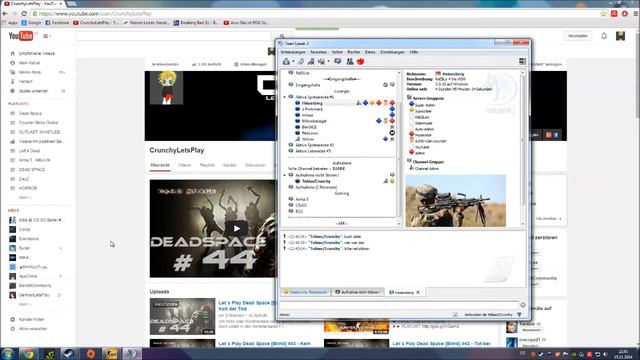Select the Aktive Spielwiese #2 channel
This screenshot has height=360, width=640.
point(314,145)
